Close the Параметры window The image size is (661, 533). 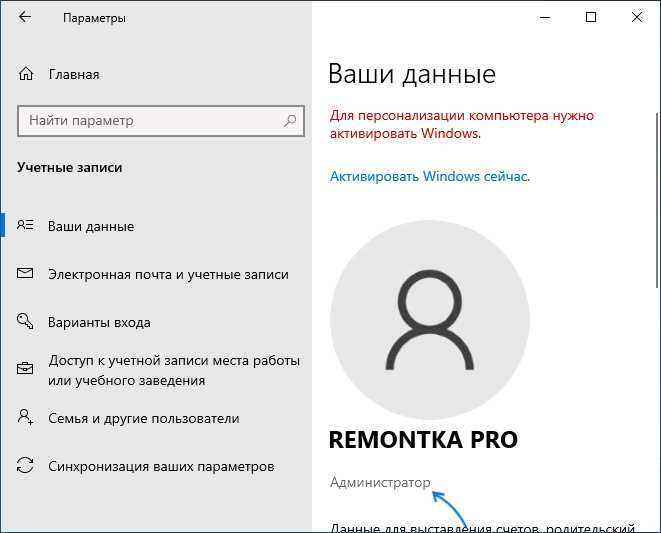coord(637,17)
